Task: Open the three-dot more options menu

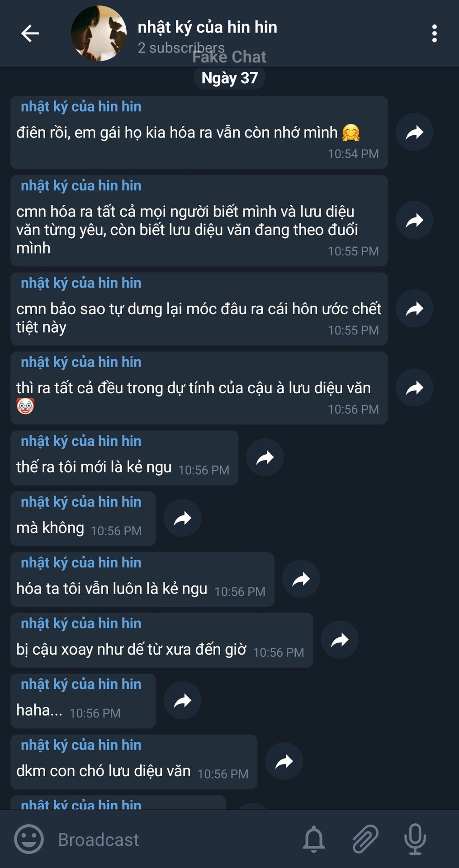Action: tap(434, 33)
